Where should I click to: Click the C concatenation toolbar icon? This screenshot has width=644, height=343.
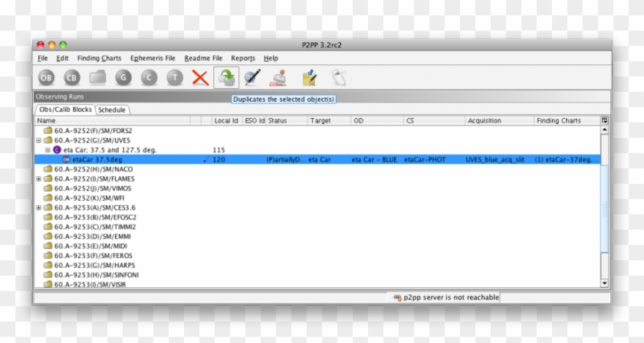tap(149, 77)
